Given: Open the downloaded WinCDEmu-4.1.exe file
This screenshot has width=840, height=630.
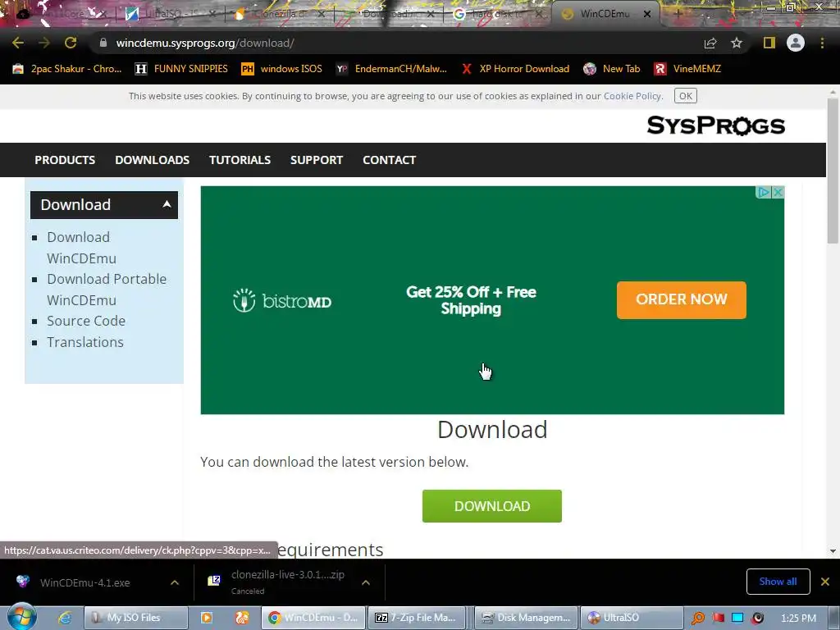Looking at the screenshot, I should click(84, 582).
